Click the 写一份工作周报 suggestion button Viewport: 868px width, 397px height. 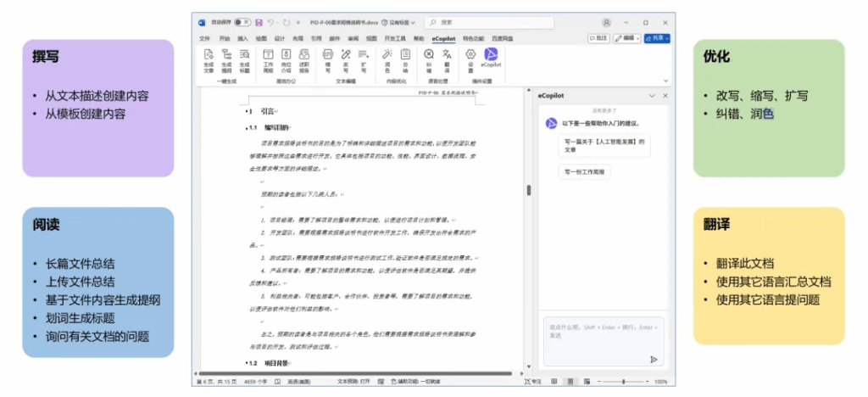(x=584, y=171)
